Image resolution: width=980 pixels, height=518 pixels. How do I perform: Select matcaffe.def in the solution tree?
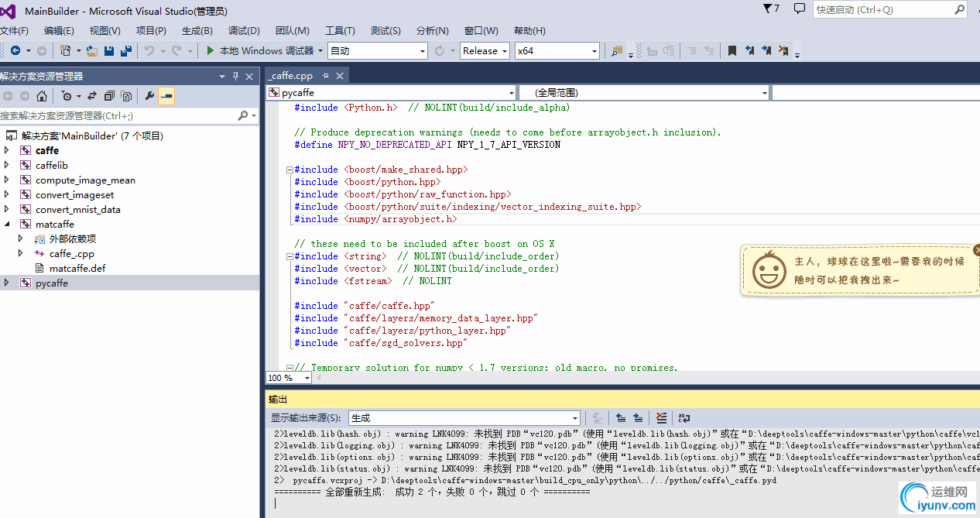(x=77, y=269)
